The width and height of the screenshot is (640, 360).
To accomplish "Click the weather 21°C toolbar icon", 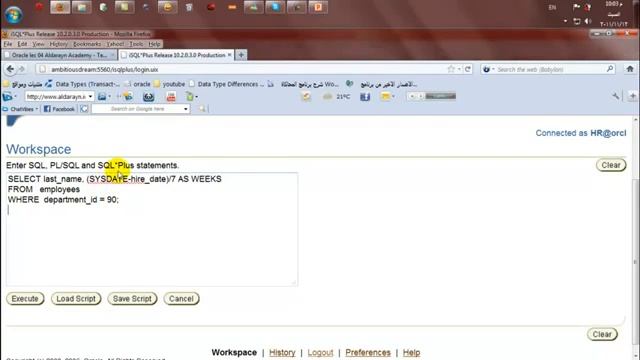I will pyautogui.click(x=337, y=97).
